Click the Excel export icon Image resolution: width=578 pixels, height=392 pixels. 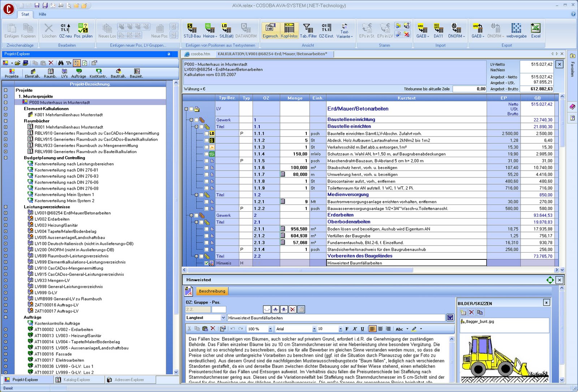(x=535, y=30)
